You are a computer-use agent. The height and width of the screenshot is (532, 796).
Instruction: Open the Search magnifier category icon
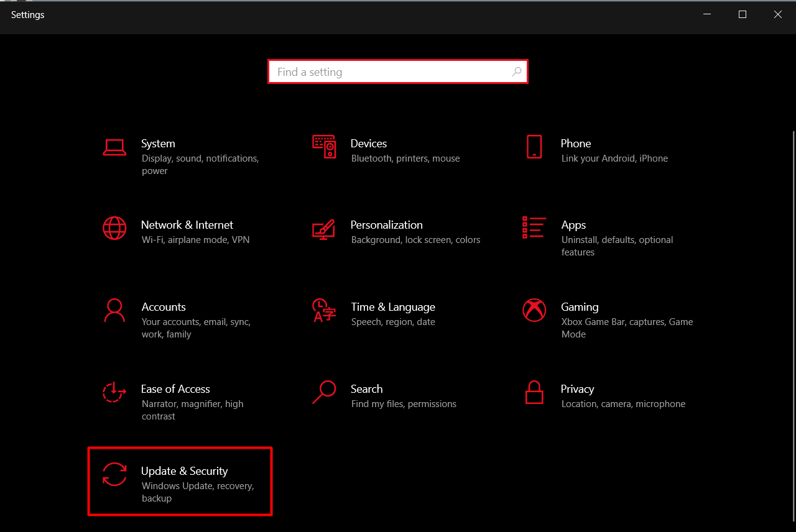click(x=324, y=392)
